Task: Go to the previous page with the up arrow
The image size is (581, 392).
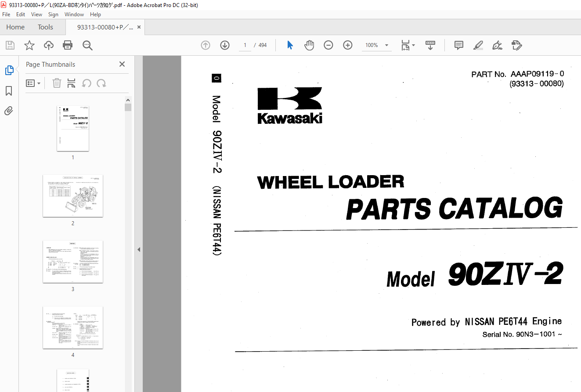Action: click(206, 45)
